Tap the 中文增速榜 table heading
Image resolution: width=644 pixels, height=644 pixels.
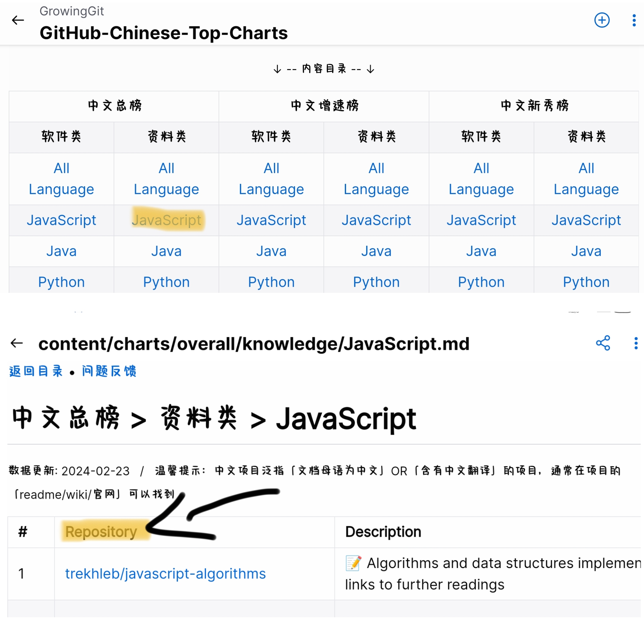tap(324, 106)
